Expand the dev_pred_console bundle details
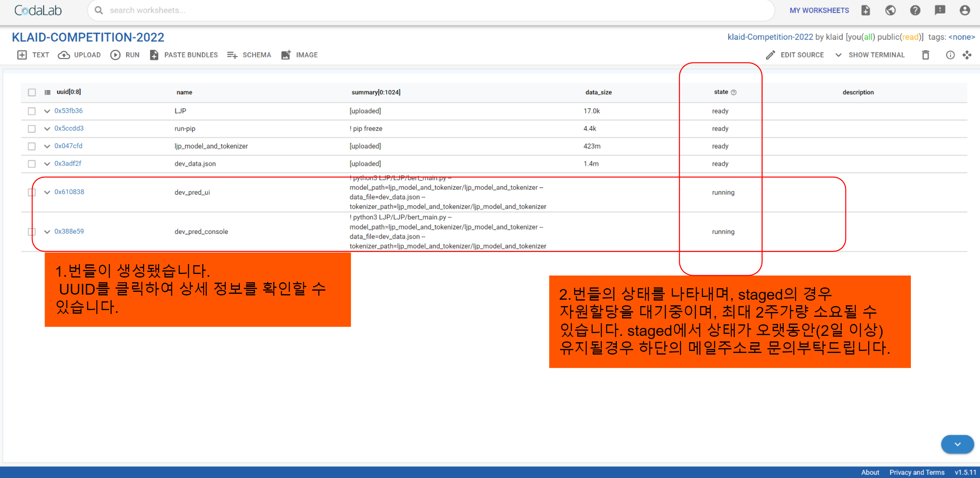 (x=46, y=231)
